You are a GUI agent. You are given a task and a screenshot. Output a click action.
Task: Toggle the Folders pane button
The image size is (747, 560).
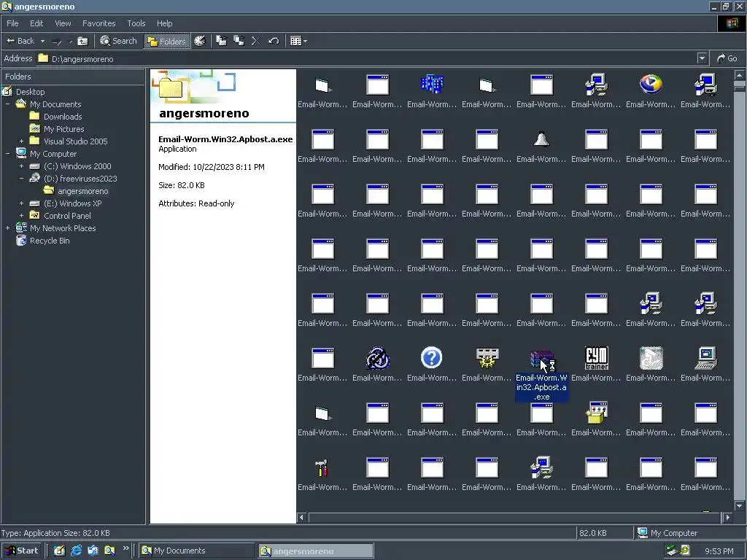click(x=166, y=42)
